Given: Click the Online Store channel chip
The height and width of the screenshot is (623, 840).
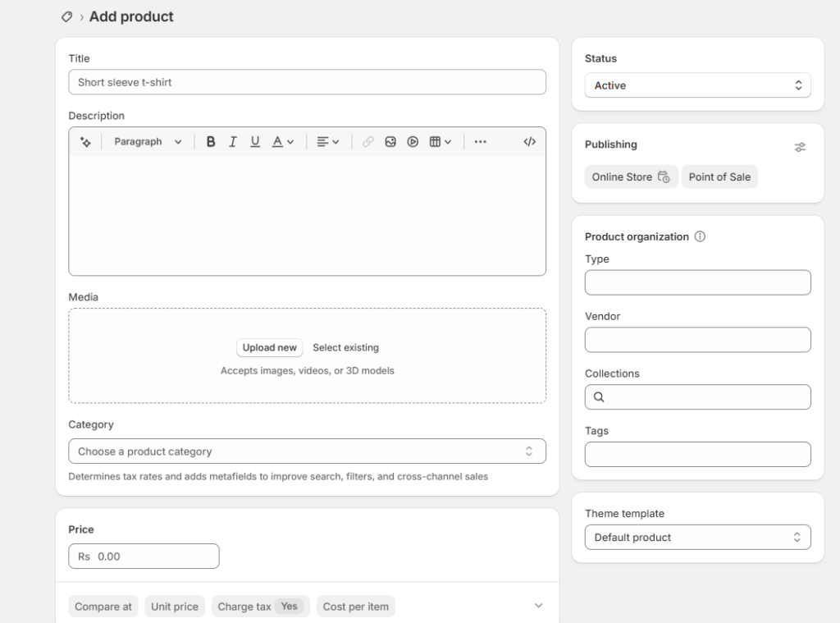Looking at the screenshot, I should pyautogui.click(x=631, y=177).
